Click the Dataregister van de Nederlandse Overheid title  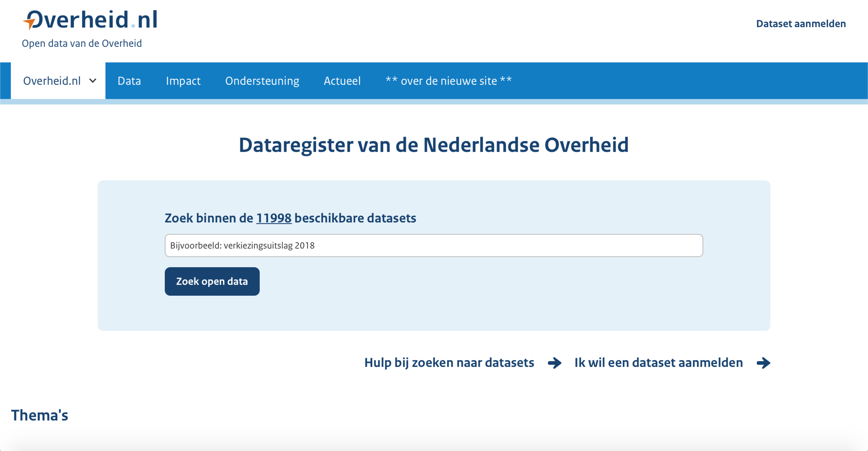[434, 145]
